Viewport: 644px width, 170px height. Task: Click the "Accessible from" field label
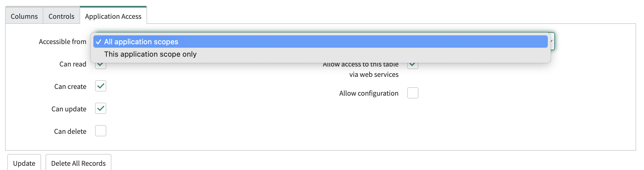coord(62,42)
